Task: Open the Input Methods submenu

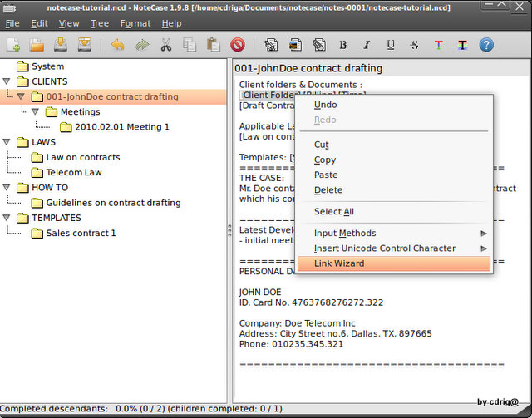Action: 394,233
